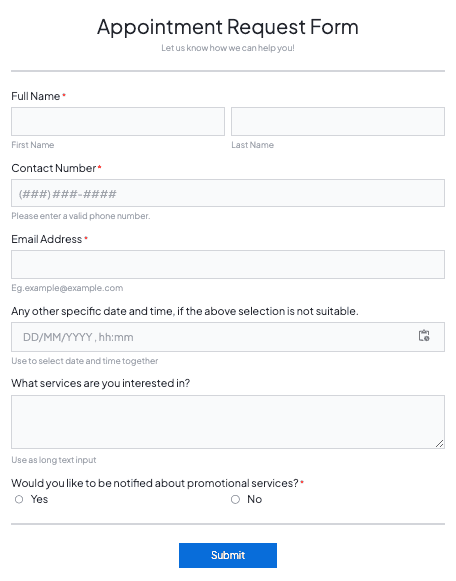456x581 pixels.
Task: Click the Appointment Request Form heading
Action: coord(228,27)
